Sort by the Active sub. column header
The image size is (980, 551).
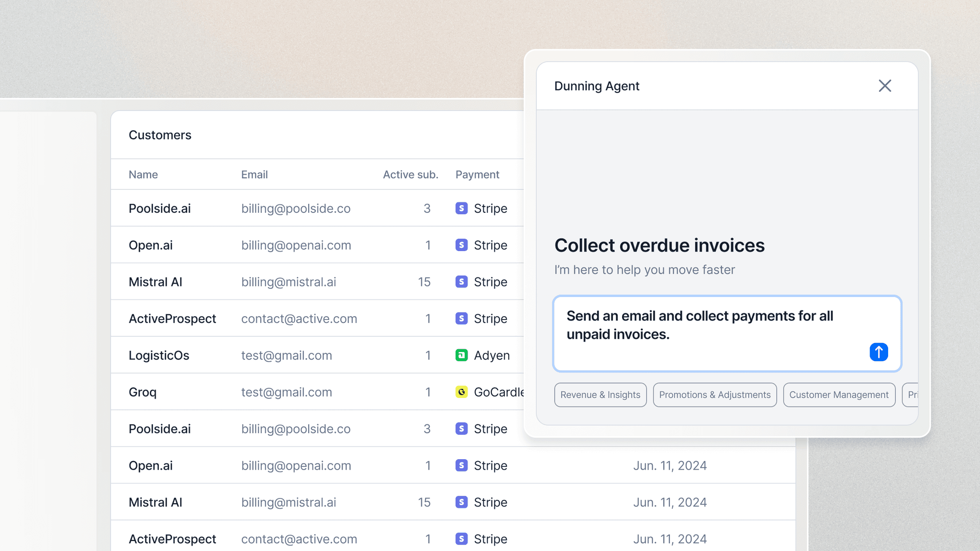click(411, 175)
